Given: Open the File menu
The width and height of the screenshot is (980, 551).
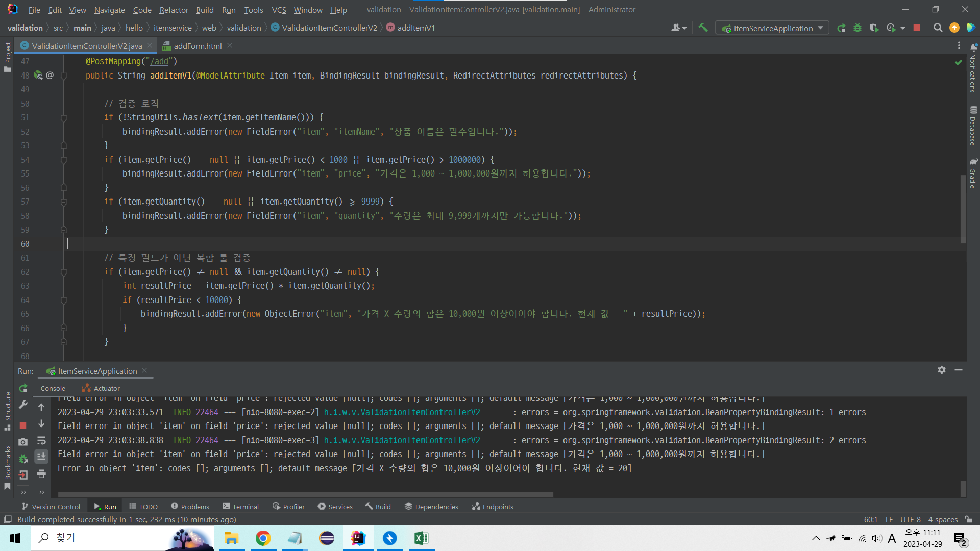Looking at the screenshot, I should click(34, 10).
